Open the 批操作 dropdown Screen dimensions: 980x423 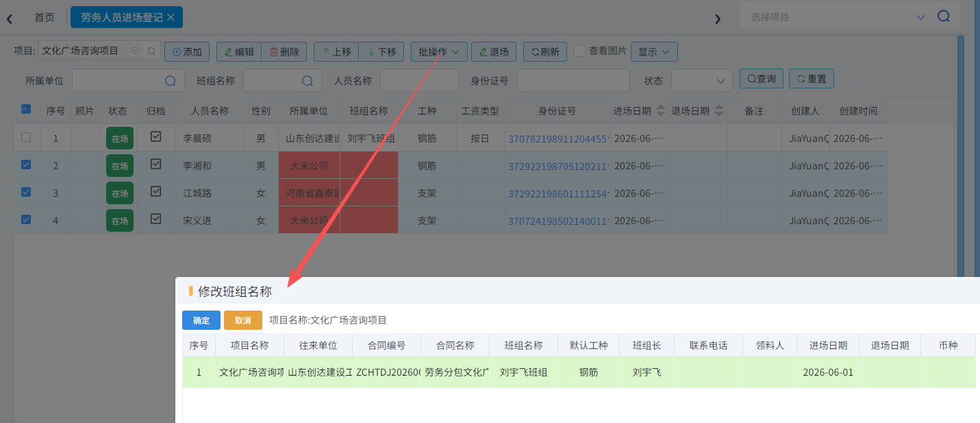[x=439, y=51]
